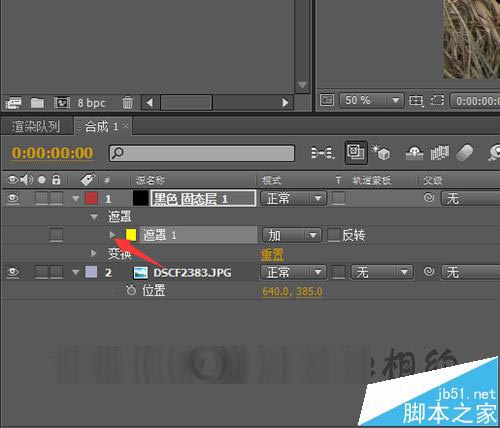Open layer 2 track matte 无 dropdown

pos(382,272)
